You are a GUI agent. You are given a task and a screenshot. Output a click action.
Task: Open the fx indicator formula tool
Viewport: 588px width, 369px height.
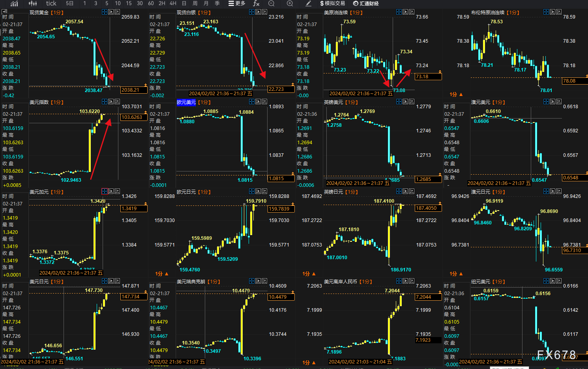point(256,4)
